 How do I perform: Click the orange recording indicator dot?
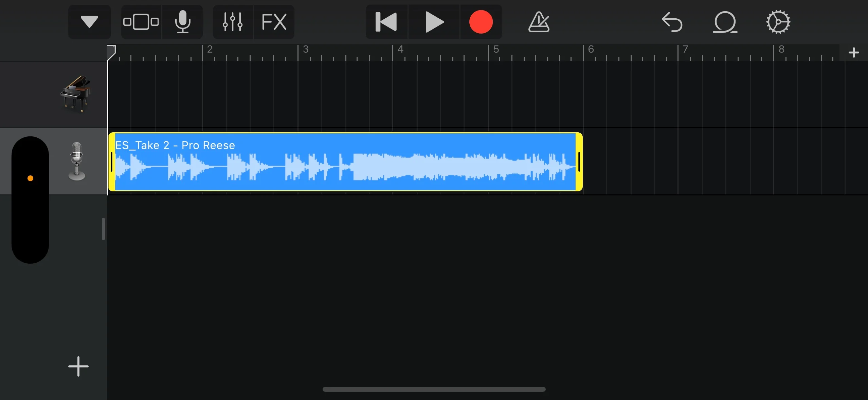(30, 178)
